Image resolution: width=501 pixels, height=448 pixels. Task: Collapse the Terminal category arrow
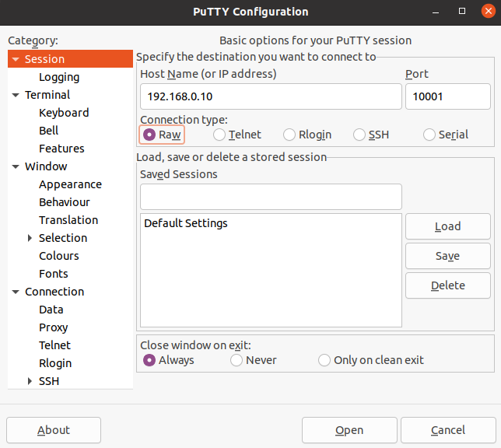(x=16, y=95)
